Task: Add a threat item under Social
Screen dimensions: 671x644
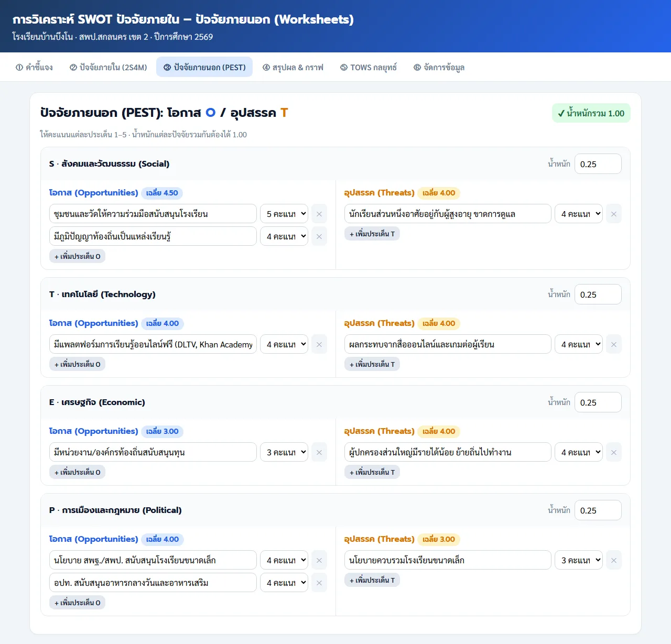Action: point(372,234)
